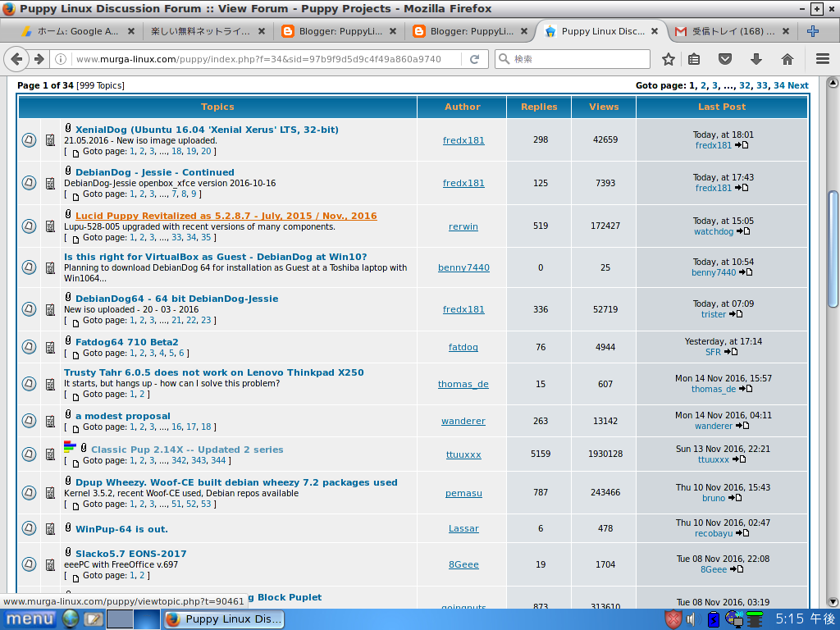Image resolution: width=840 pixels, height=630 pixels.
Task: View author profile pemasu
Action: tap(464, 493)
